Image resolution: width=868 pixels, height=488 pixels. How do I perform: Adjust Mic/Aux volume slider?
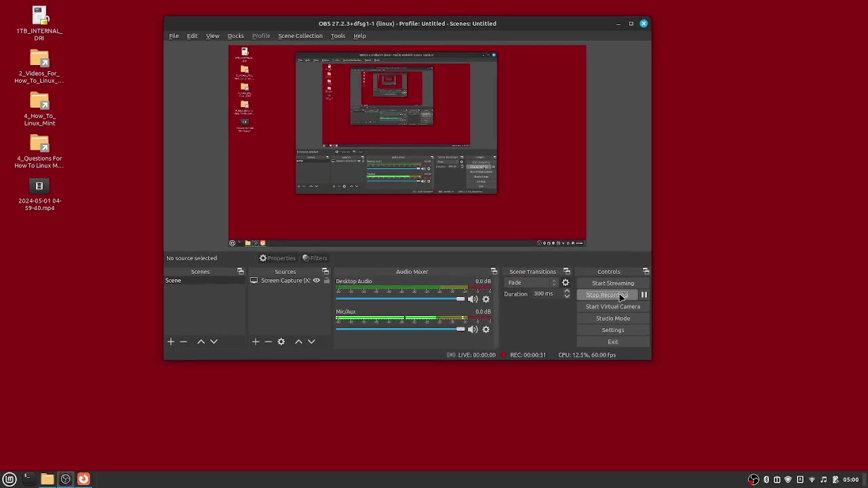click(400, 329)
